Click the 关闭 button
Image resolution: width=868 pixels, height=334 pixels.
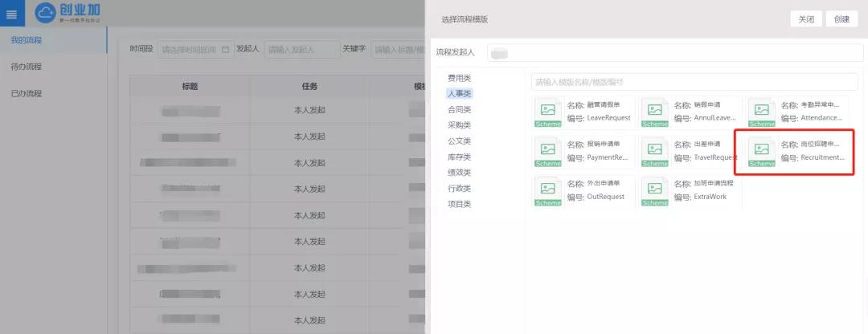coord(806,19)
